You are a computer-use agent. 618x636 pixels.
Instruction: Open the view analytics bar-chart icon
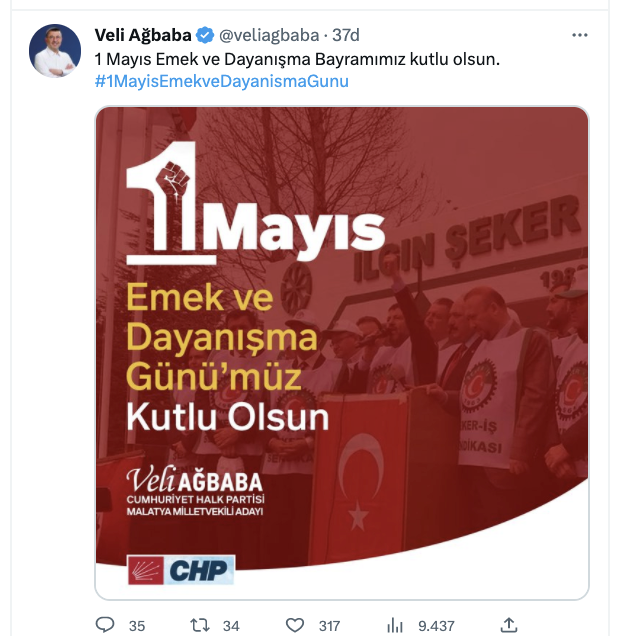tap(395, 625)
